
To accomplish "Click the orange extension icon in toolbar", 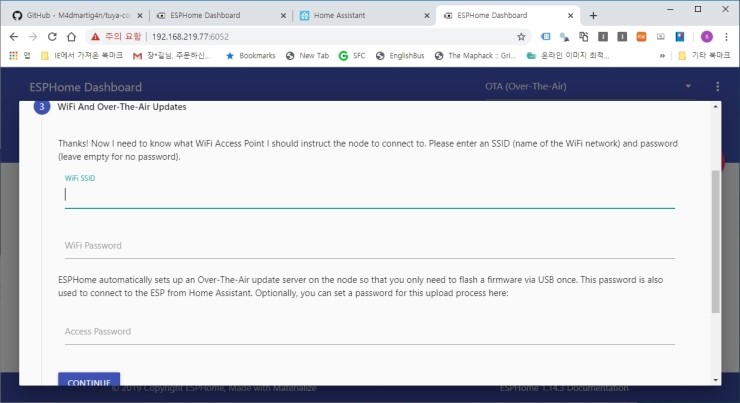I will (x=641, y=36).
